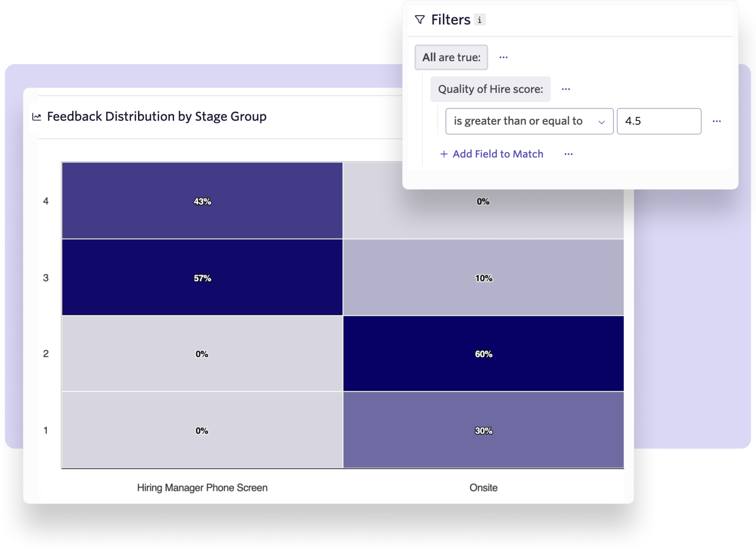756x548 pixels.
Task: Select the 57% Phone Screen heatmap cell
Action: click(x=202, y=278)
